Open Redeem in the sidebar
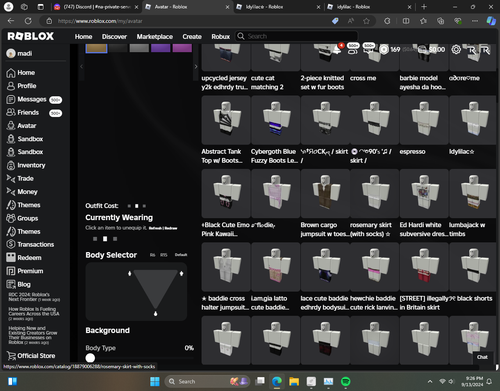 click(24, 258)
